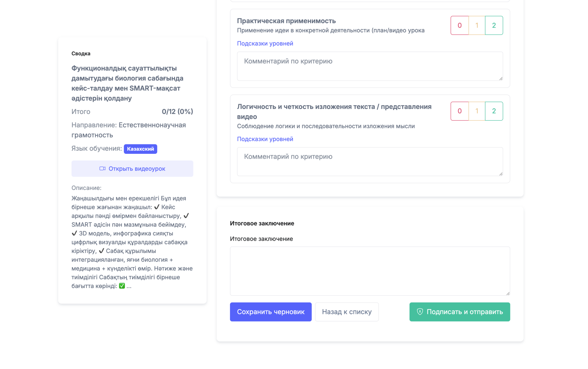Select score 0 for Практическая применимость
The width and height of the screenshot is (588, 369).
tap(459, 25)
